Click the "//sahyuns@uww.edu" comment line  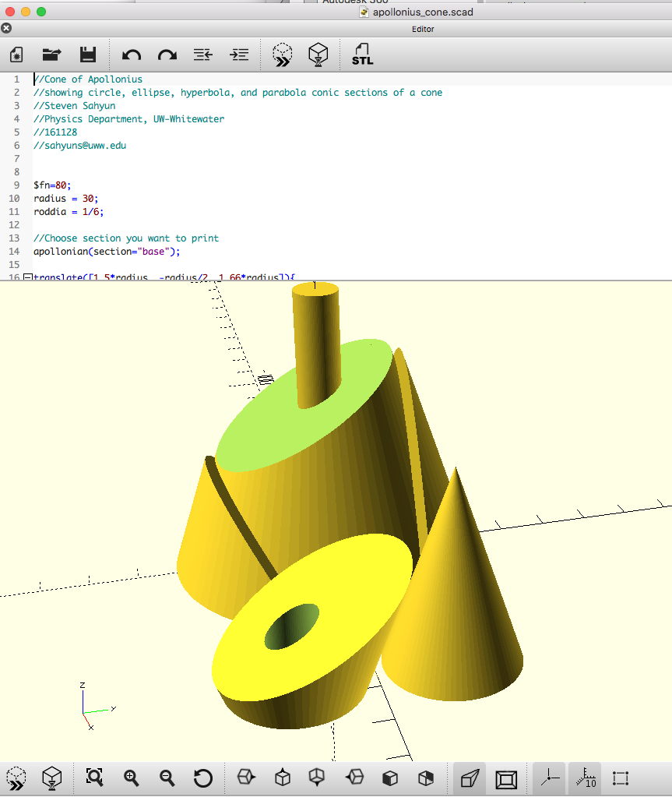tap(79, 146)
